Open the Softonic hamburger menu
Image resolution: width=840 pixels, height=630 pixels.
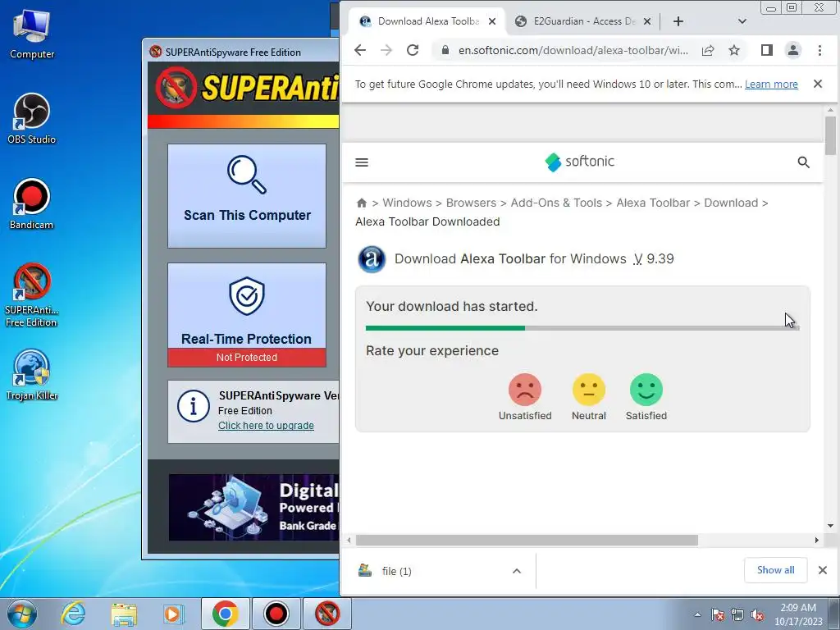tap(362, 162)
